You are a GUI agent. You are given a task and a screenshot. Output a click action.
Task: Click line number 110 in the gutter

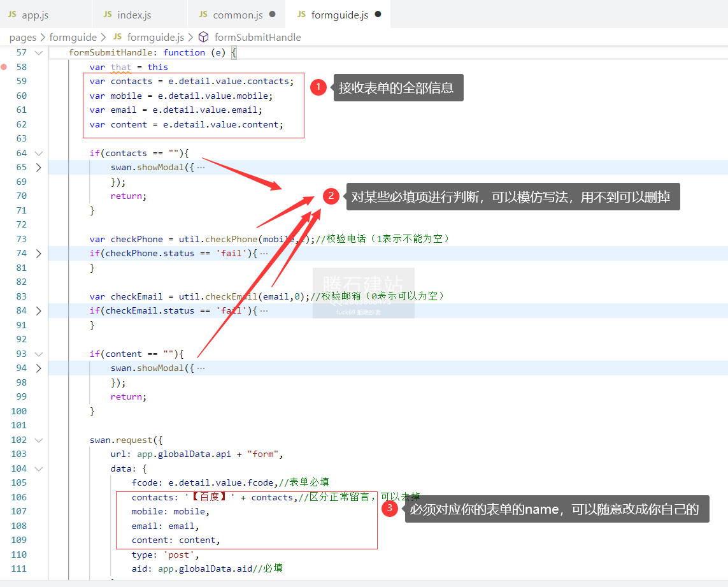[x=19, y=555]
